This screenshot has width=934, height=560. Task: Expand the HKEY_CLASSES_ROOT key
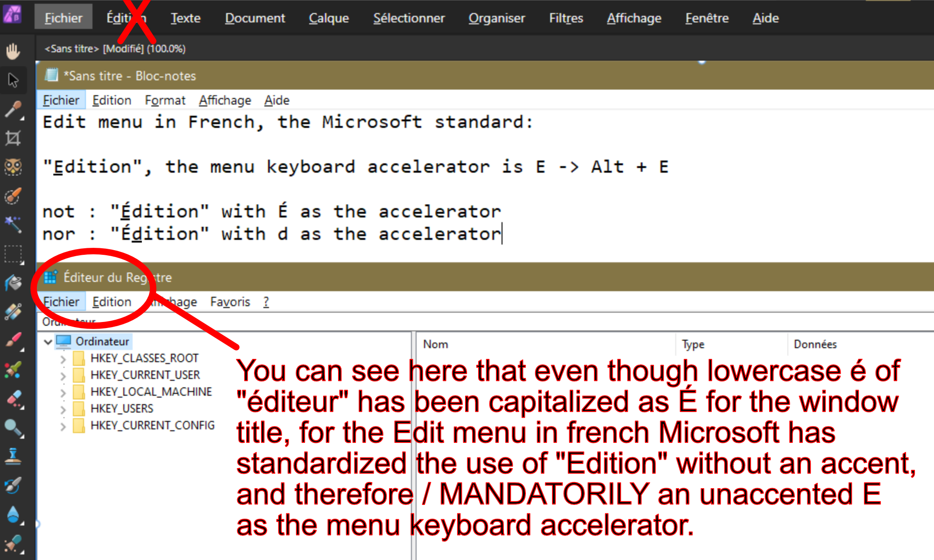[x=63, y=359]
